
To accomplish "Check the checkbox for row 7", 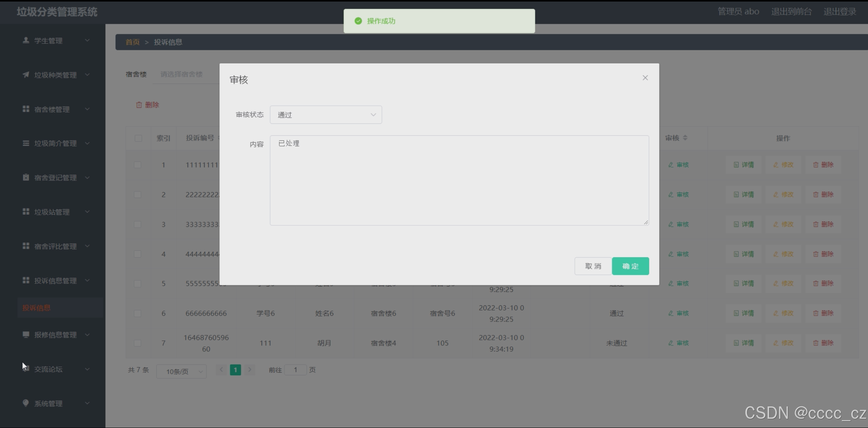I will click(138, 343).
